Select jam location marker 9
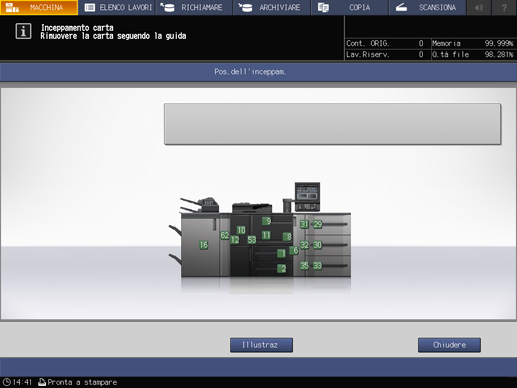 [x=267, y=221]
